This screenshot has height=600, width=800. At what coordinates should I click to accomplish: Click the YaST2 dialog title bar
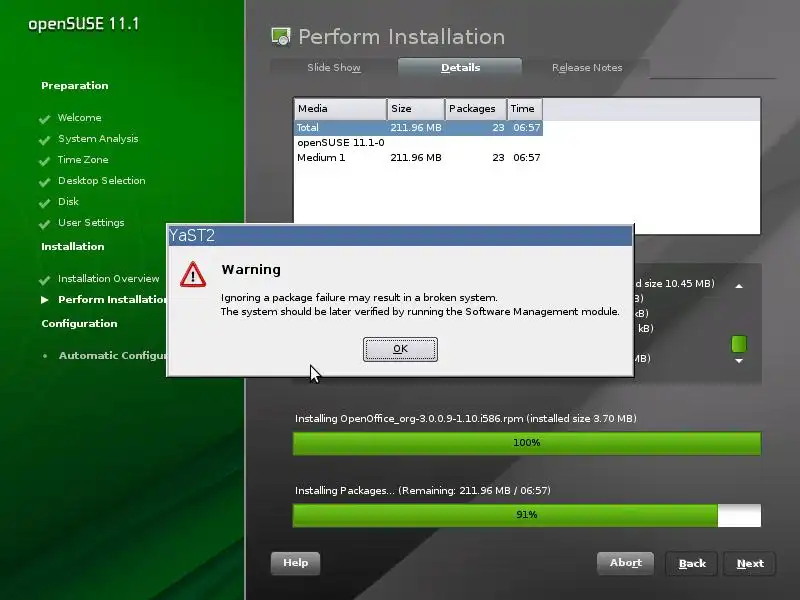(400, 236)
